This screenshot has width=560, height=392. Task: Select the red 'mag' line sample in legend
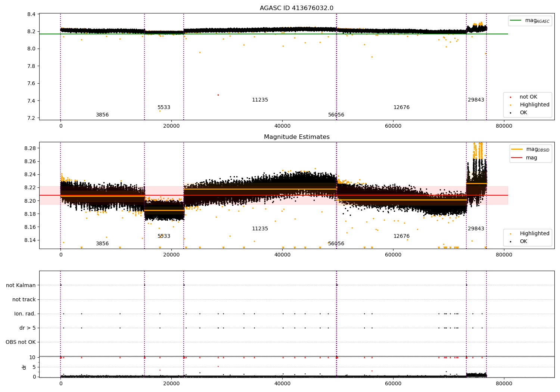point(517,158)
